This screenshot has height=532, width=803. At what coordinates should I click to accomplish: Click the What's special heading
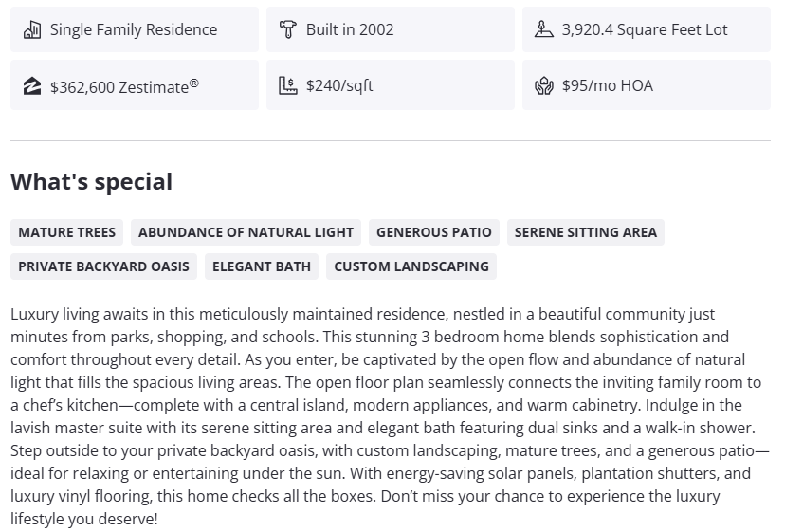[92, 182]
